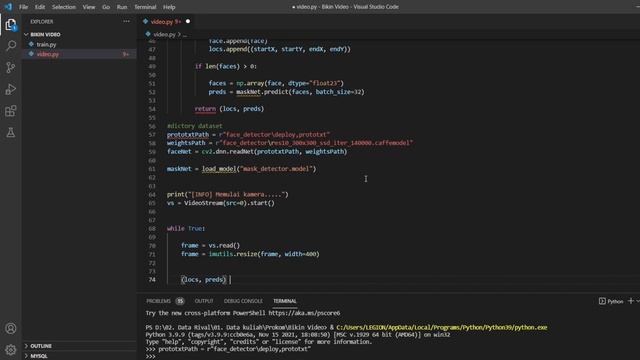
Task: Click the '(locs, preds)' text on line 74
Action: pyautogui.click(x=204, y=280)
